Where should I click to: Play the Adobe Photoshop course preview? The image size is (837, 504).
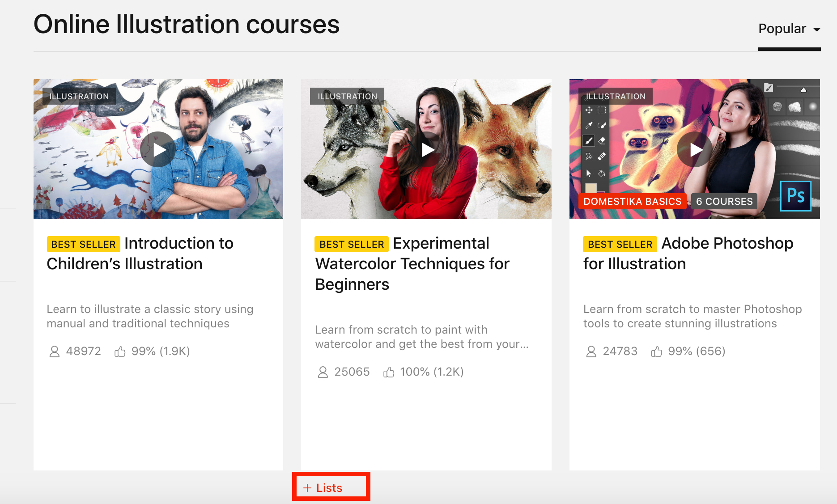tap(695, 149)
